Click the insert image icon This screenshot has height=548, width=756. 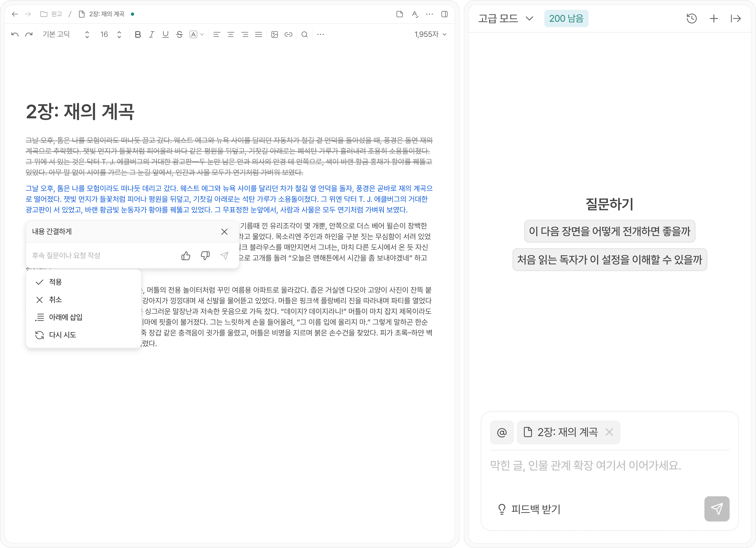tap(275, 34)
